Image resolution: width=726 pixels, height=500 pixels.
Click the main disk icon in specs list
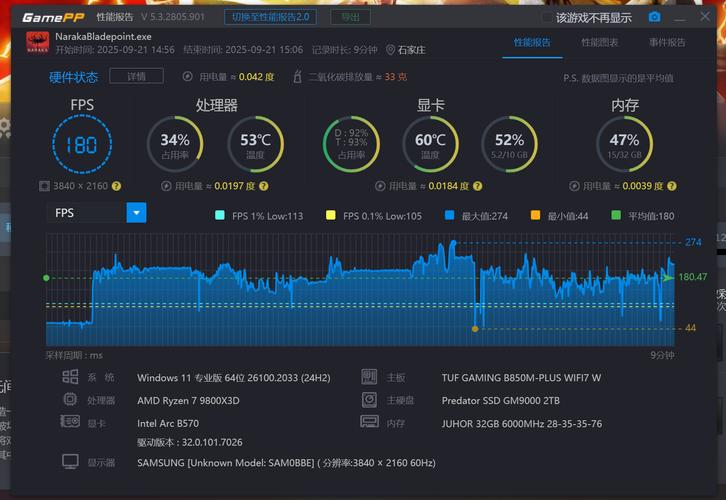tap(369, 400)
